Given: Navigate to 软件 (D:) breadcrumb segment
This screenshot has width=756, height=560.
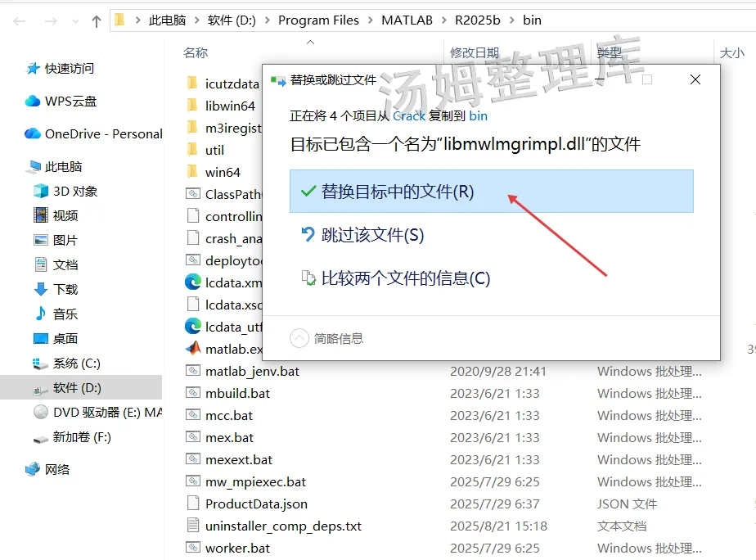Looking at the screenshot, I should [232, 20].
